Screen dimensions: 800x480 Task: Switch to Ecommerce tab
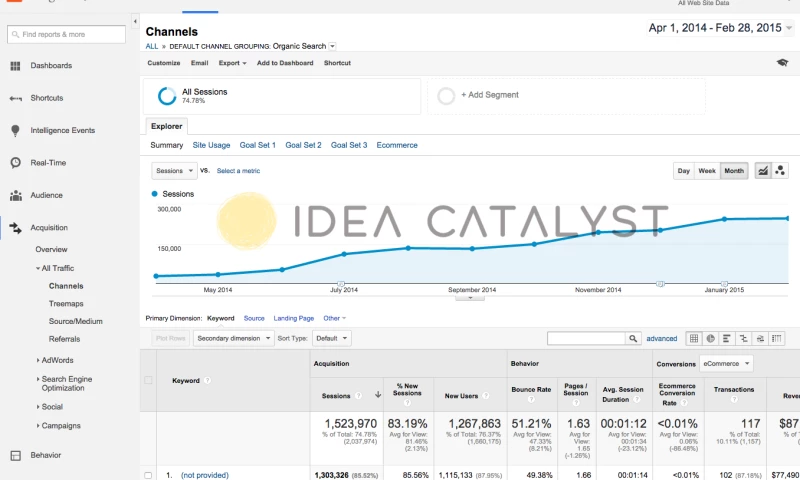[x=397, y=145]
